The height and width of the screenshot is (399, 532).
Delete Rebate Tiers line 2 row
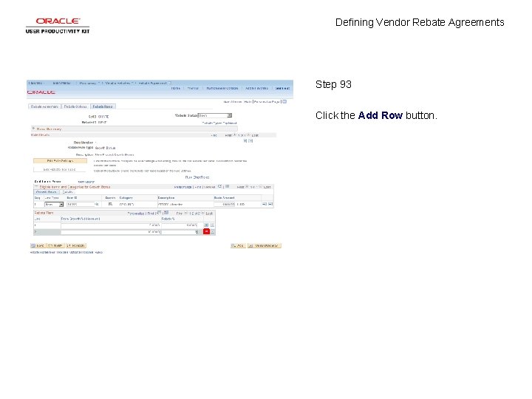212,232
